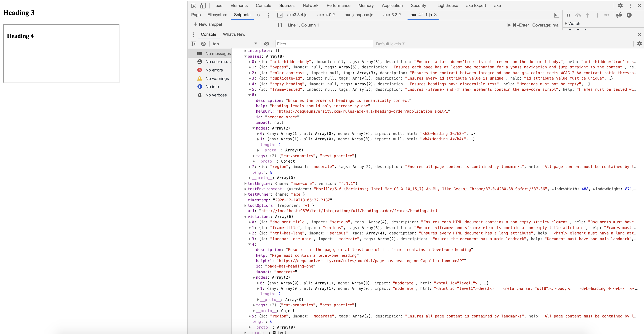This screenshot has height=334, width=644.
Task: Toggle the device toolbar icon
Action: coord(203,6)
